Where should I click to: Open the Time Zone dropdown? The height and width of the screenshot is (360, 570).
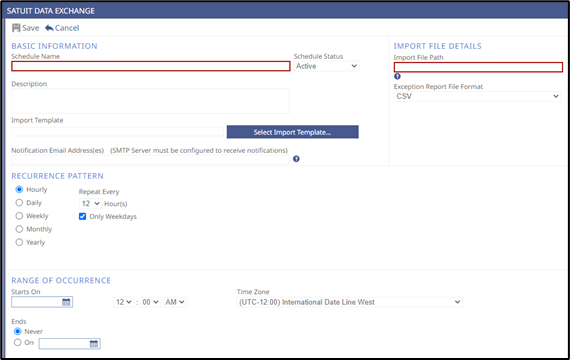click(x=350, y=302)
